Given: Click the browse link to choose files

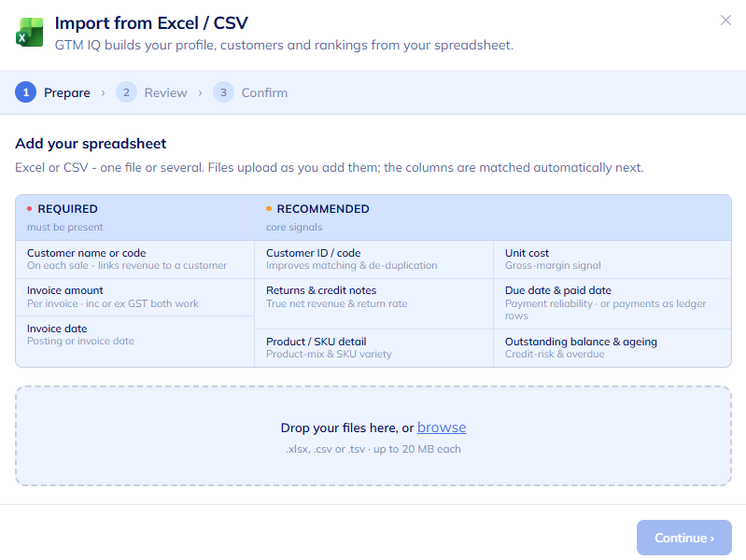Looking at the screenshot, I should (x=442, y=427).
